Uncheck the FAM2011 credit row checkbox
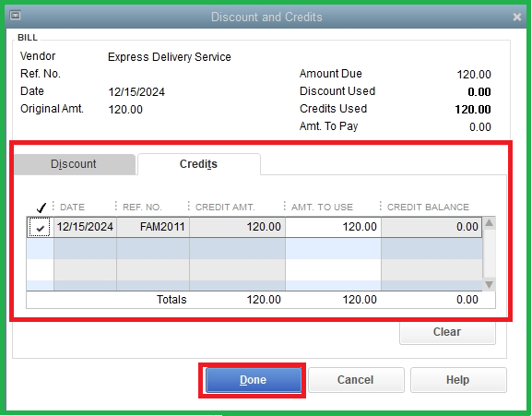This screenshot has width=532, height=416. [40, 227]
